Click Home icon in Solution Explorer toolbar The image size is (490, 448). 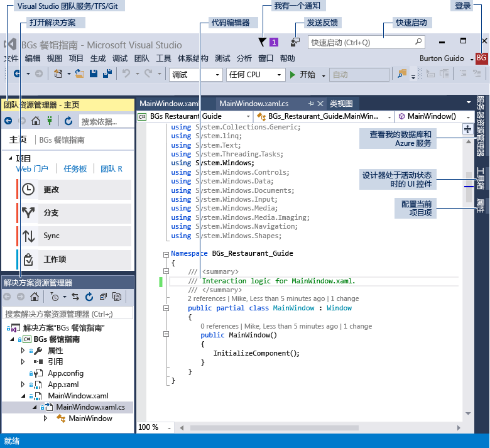pos(35,297)
